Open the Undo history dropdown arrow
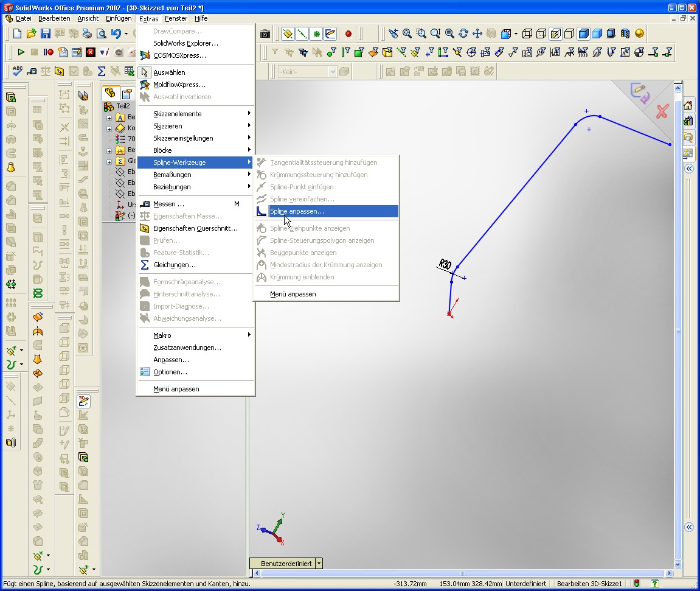Image resolution: width=700 pixels, height=591 pixels. click(x=126, y=34)
